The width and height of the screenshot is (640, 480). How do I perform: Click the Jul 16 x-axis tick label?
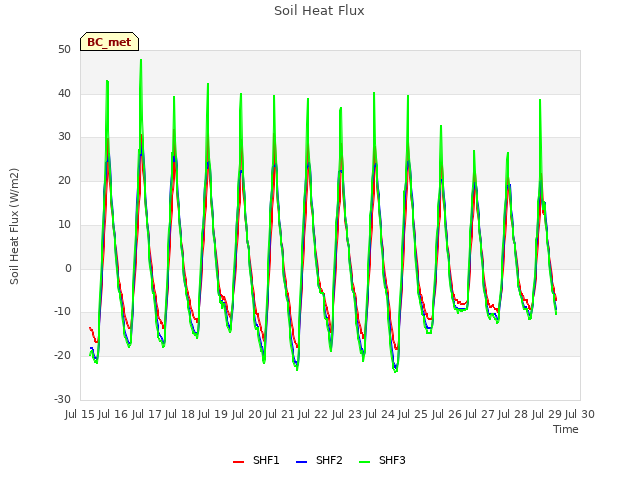click(113, 414)
